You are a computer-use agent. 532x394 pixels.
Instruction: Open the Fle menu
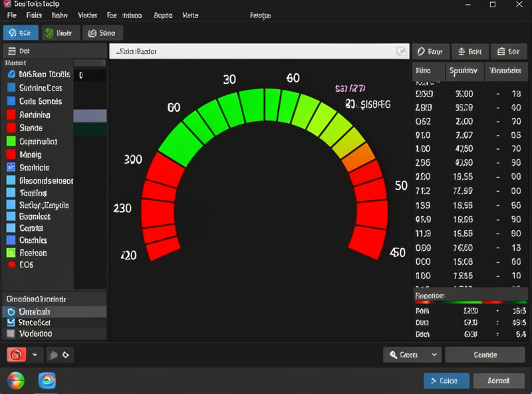coord(12,15)
